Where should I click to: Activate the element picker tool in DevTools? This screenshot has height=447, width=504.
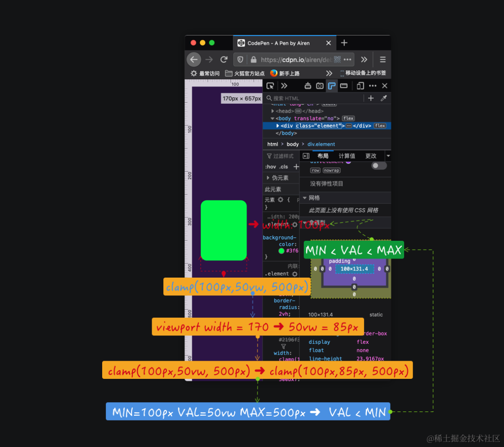(x=270, y=86)
